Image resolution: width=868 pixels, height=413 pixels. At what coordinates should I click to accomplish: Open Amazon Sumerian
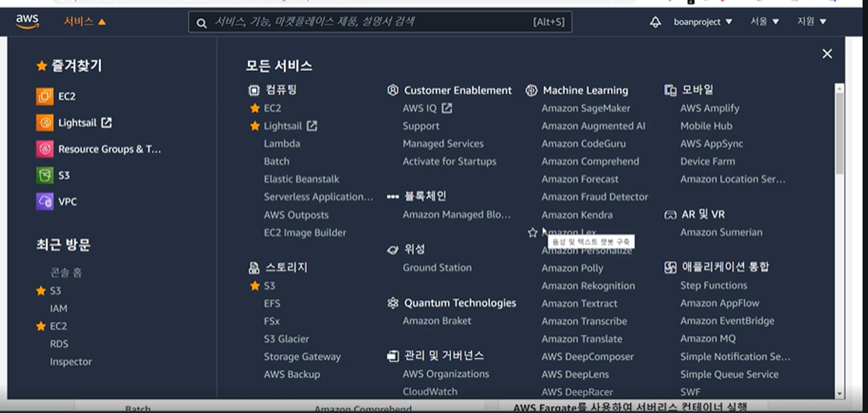click(721, 232)
